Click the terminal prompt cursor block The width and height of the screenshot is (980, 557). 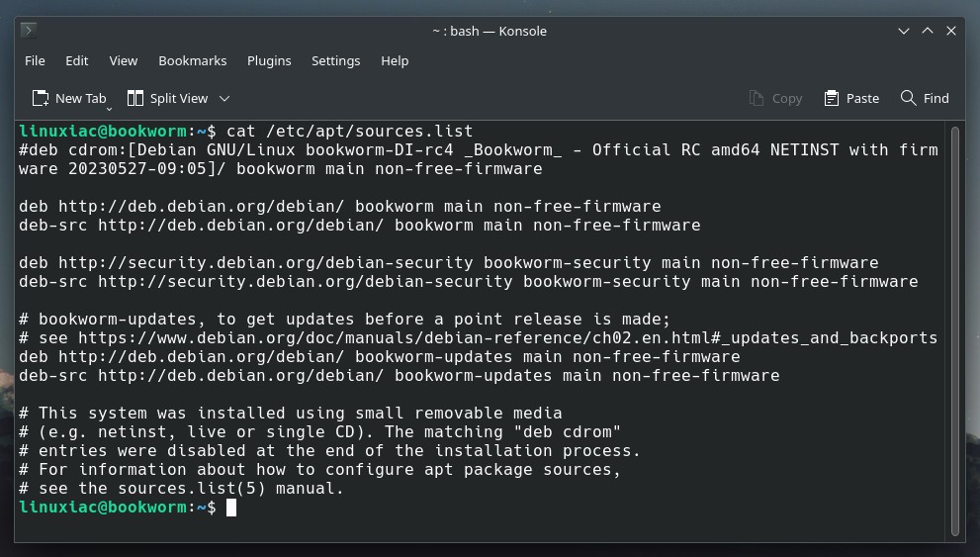(231, 507)
